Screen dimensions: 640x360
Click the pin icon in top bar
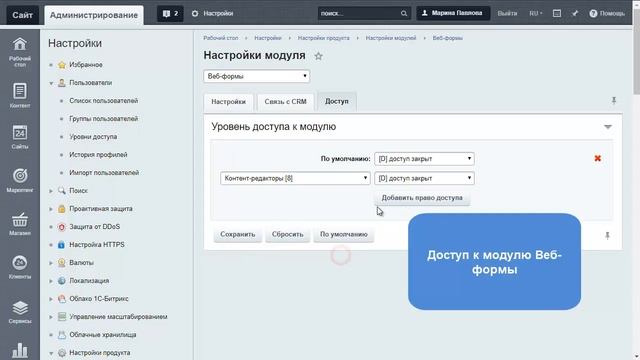click(575, 13)
